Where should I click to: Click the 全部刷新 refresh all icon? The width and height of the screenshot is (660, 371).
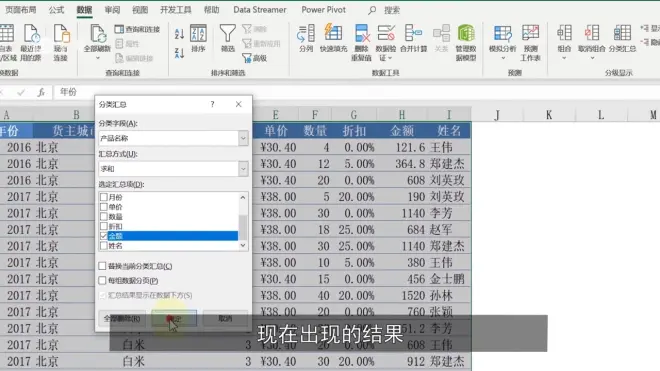pyautogui.click(x=98, y=34)
